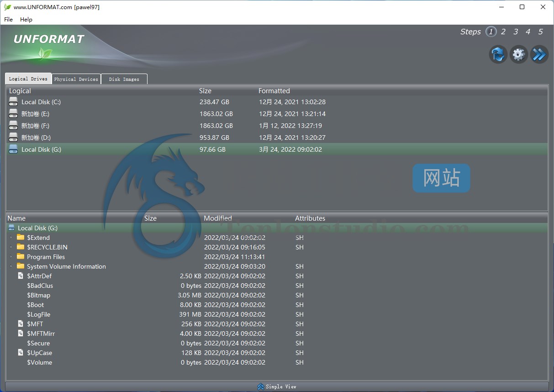Click the refresh drives icon
Image resolution: width=554 pixels, height=392 pixels.
point(498,54)
